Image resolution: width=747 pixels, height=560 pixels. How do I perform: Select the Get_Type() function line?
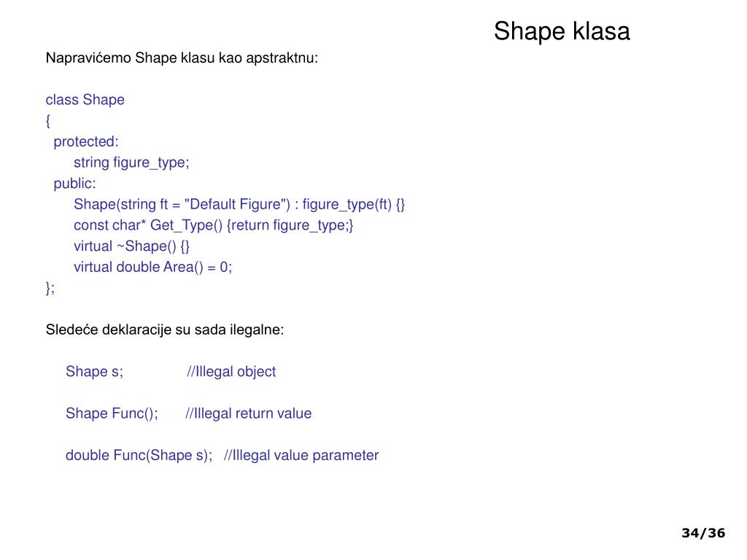click(214, 225)
